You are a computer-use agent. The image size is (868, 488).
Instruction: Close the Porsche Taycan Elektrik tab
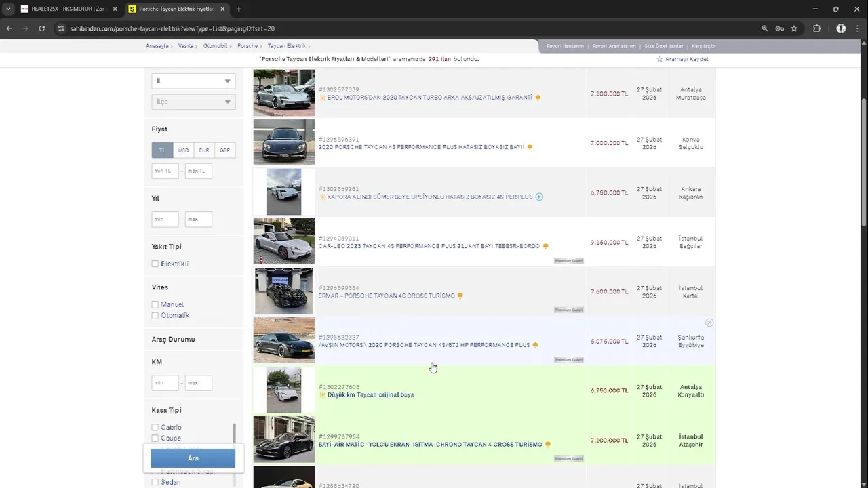click(x=222, y=9)
